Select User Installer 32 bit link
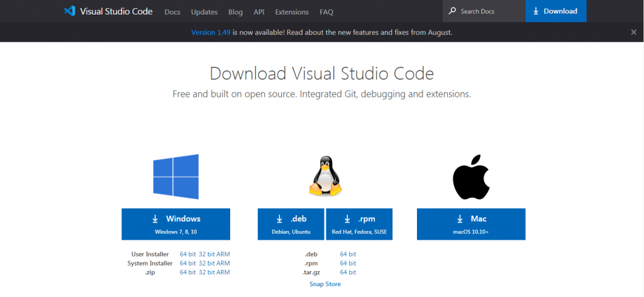Image resolution: width=644 pixels, height=297 pixels. [206, 254]
